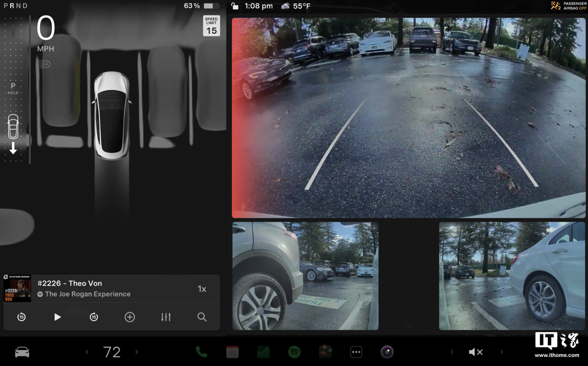The width and height of the screenshot is (588, 366).
Task: Open the car controls icon
Action: (x=22, y=352)
